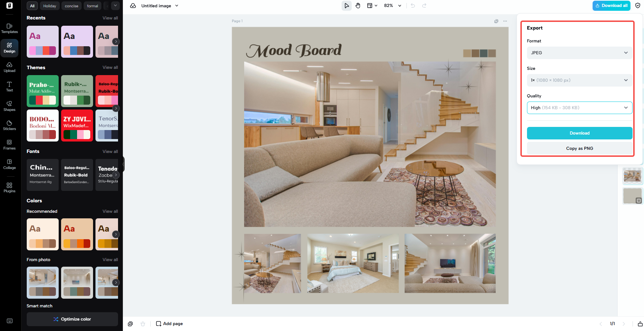Screen dimensions: 644x331
Task: Apply the green Praho theme card
Action: (43, 91)
